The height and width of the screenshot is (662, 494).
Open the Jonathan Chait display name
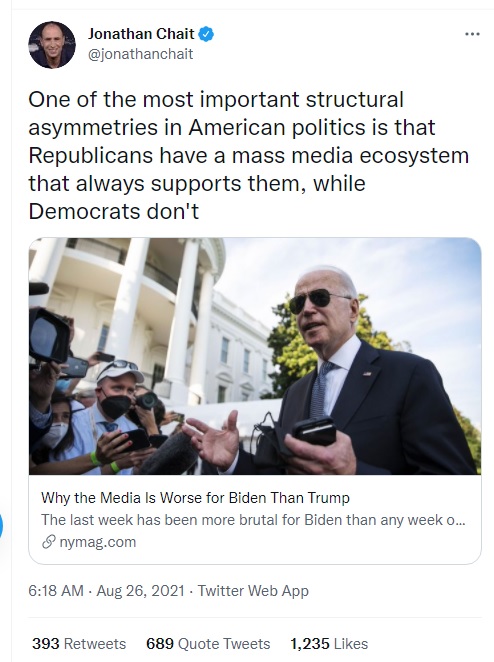pyautogui.click(x=141, y=34)
